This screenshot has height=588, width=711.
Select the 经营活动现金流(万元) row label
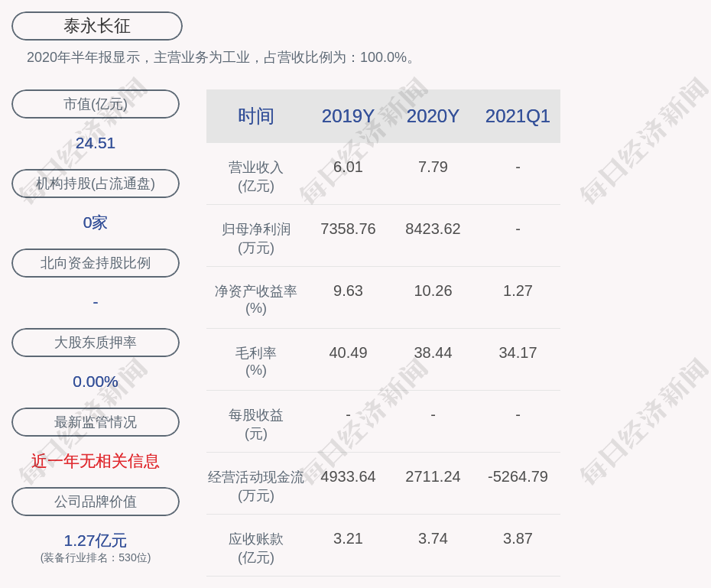[x=256, y=486]
